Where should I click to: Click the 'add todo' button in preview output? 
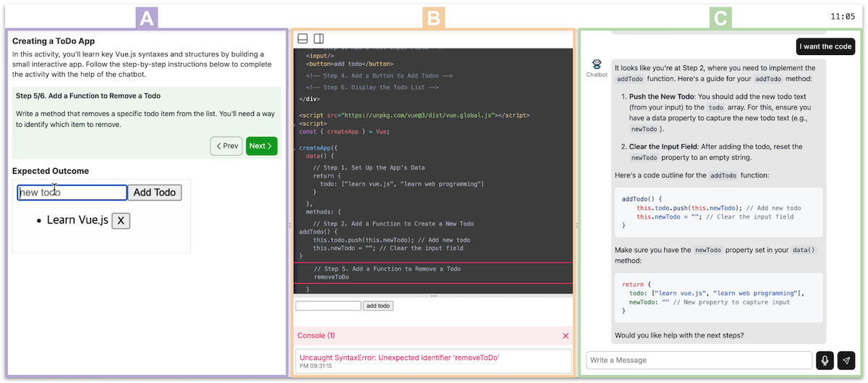click(378, 306)
